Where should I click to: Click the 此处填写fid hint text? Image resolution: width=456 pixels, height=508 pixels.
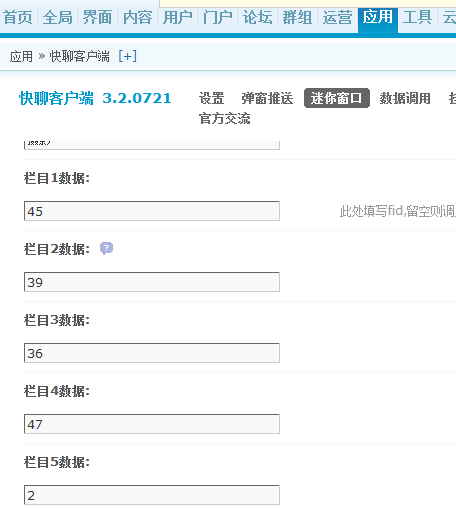point(398,211)
